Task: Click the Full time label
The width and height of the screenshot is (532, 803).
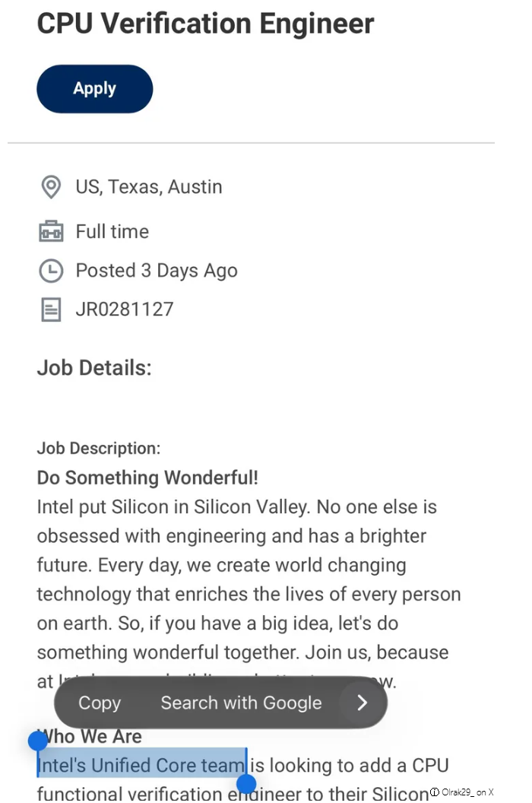Action: tap(112, 231)
